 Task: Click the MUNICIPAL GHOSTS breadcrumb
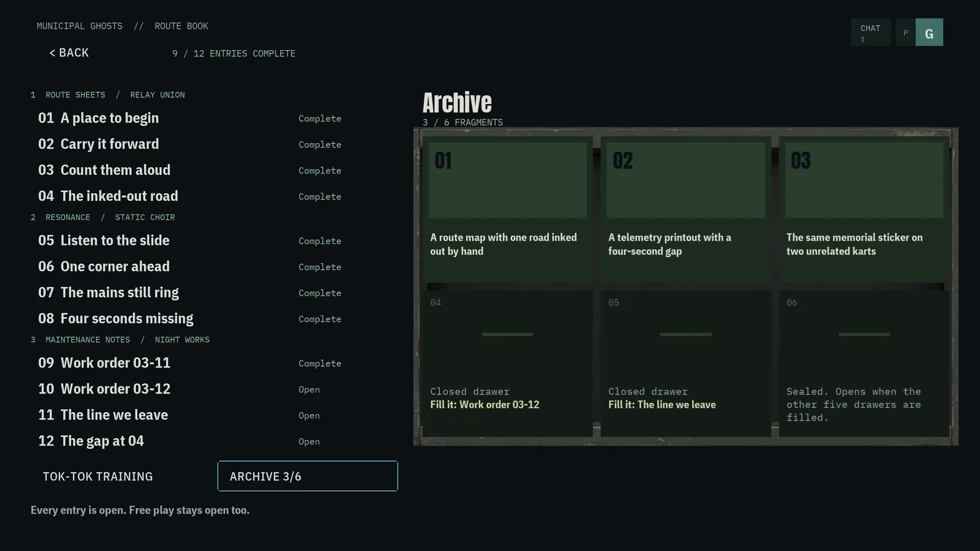pos(80,26)
